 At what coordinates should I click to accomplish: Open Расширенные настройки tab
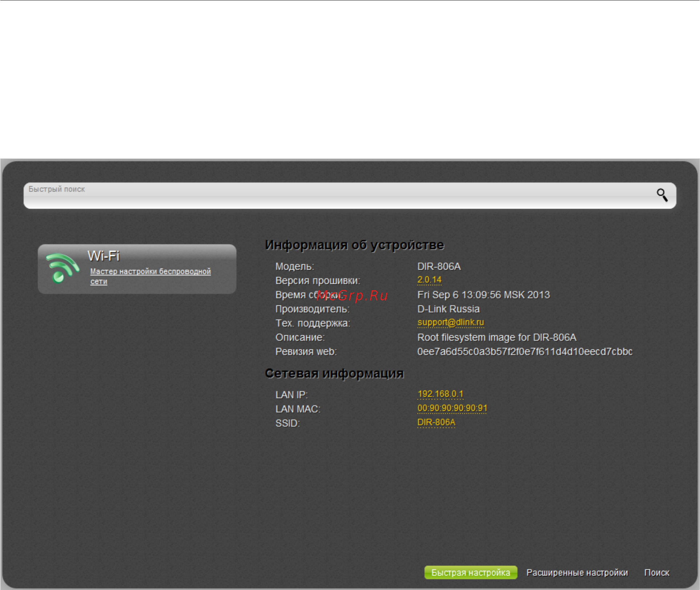577,573
